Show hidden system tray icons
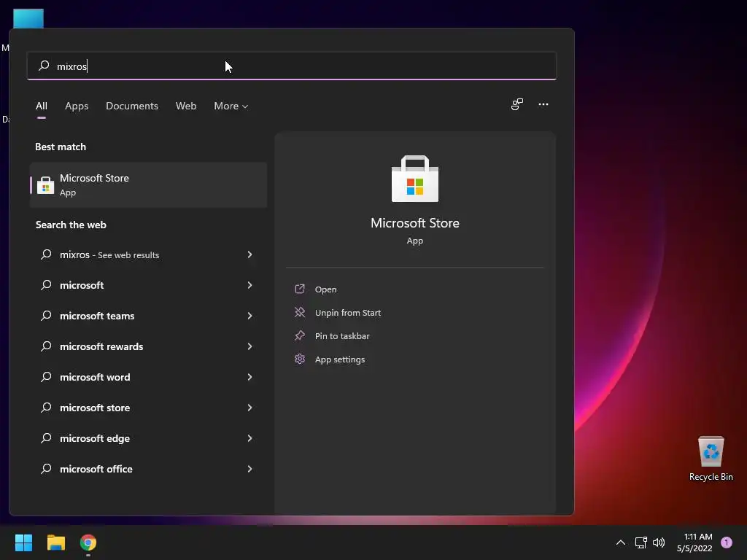 [x=620, y=542]
